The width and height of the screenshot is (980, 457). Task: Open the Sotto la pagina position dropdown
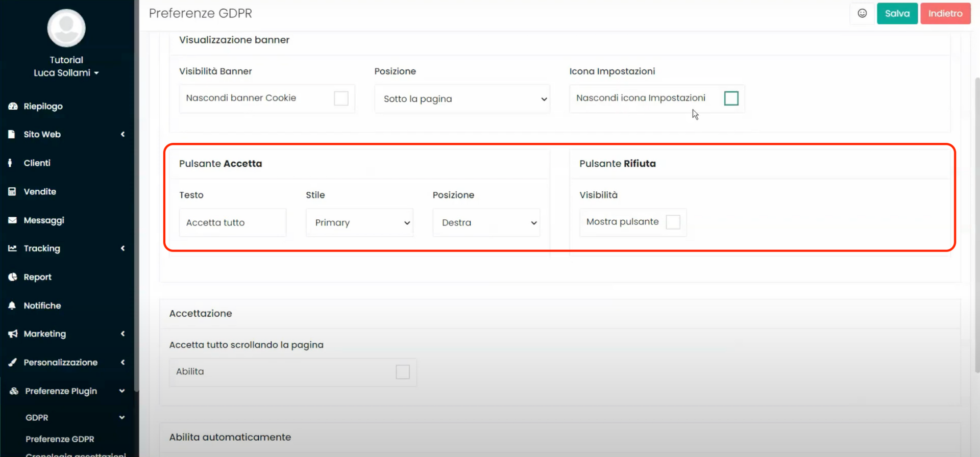pos(462,98)
